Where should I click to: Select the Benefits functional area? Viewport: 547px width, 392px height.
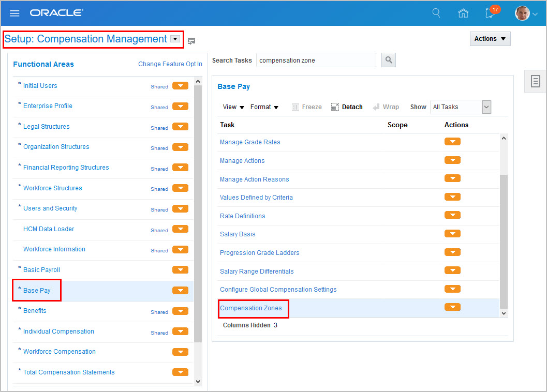pyautogui.click(x=35, y=311)
